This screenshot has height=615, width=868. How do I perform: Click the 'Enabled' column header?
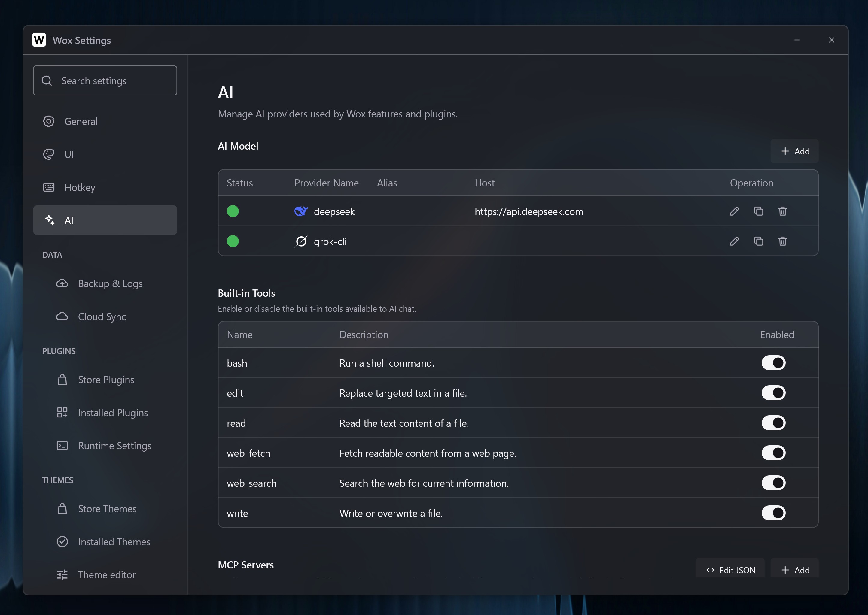click(777, 335)
